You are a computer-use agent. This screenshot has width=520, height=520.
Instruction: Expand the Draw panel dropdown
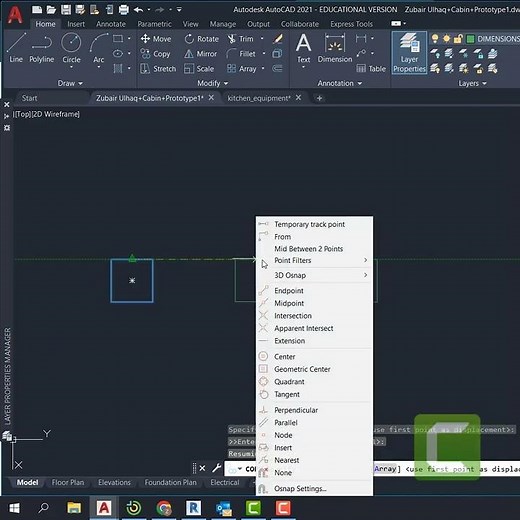pos(70,83)
